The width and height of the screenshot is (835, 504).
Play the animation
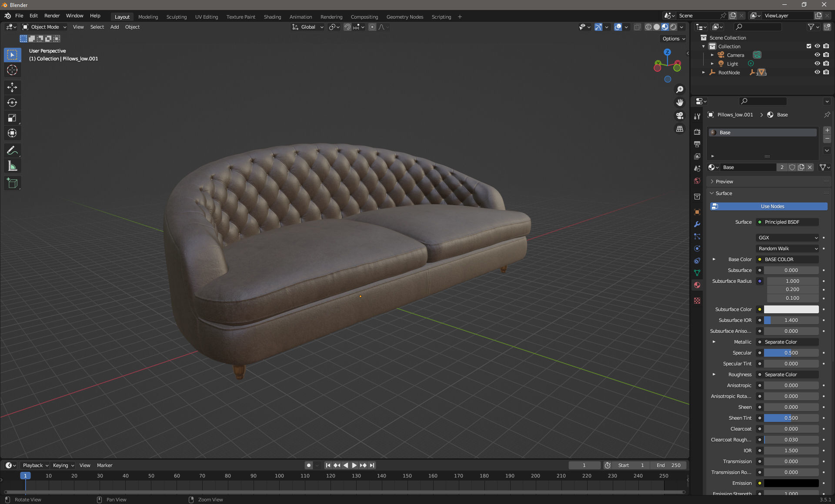click(354, 465)
